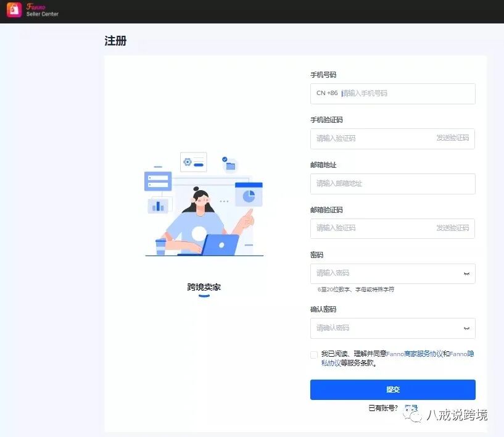Screen dimensions: 504x437
Task: Open the CN +86 country code selector
Action: (x=325, y=93)
